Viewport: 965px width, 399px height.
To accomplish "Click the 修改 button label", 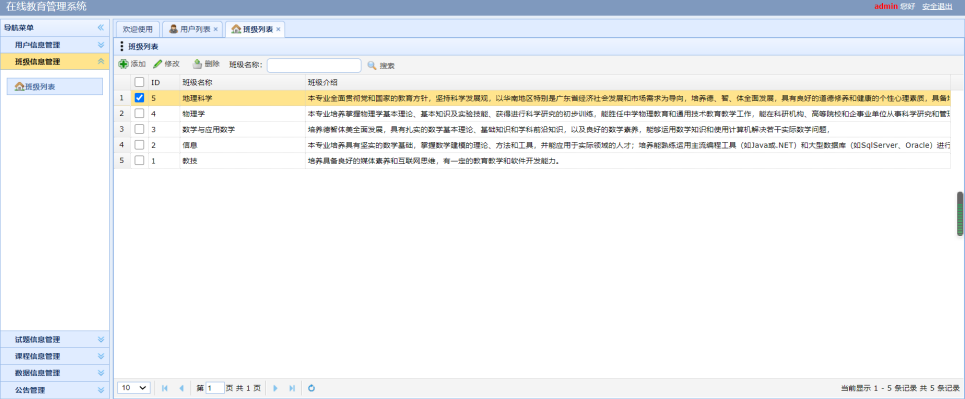I will coord(172,64).
